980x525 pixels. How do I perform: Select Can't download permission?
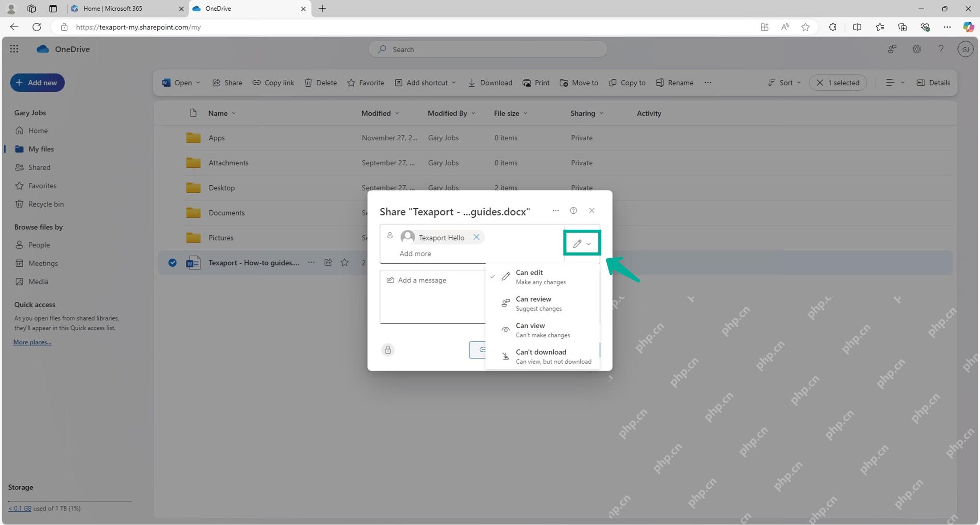pyautogui.click(x=543, y=356)
